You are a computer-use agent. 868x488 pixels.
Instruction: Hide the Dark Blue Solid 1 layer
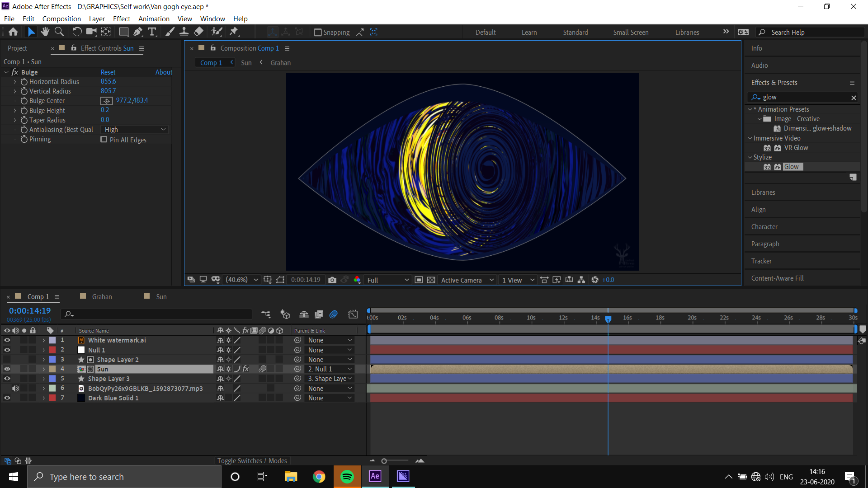tap(7, 398)
